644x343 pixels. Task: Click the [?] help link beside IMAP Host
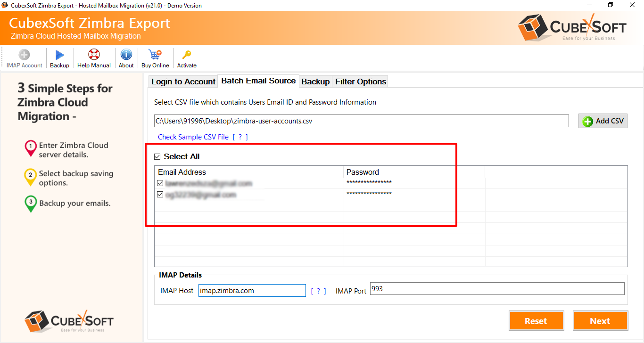[x=318, y=291]
